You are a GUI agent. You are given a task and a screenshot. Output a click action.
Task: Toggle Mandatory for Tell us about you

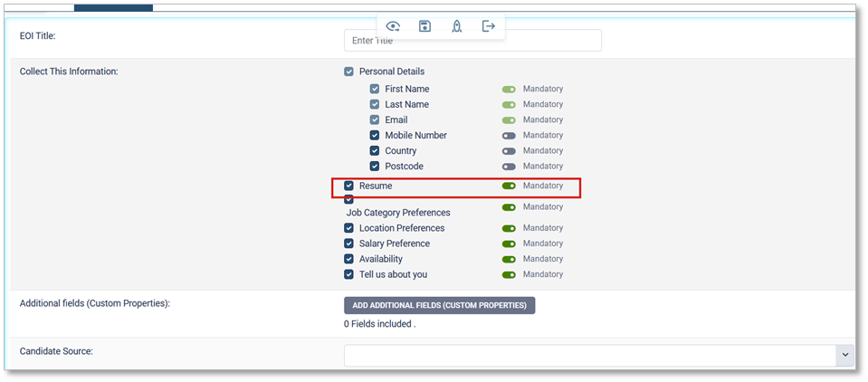[509, 274]
